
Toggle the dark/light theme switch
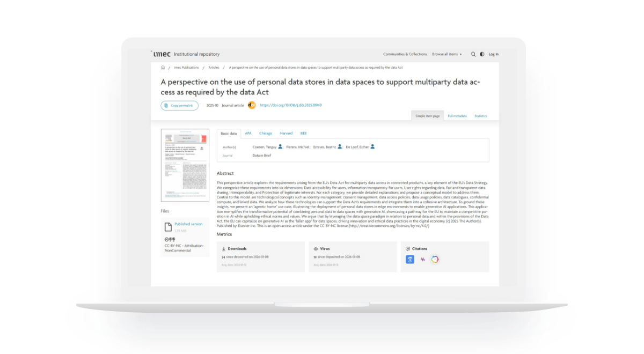coord(481,54)
